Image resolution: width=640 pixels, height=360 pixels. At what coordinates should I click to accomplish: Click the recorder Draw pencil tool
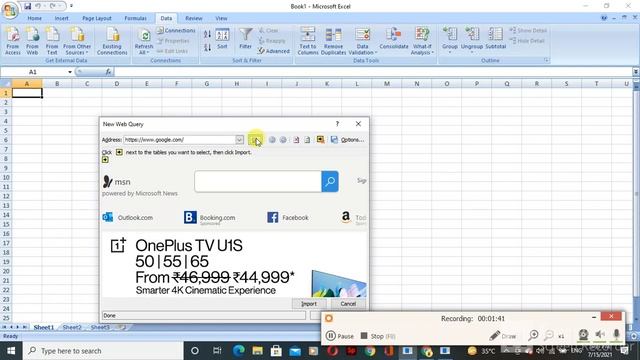coord(502,336)
